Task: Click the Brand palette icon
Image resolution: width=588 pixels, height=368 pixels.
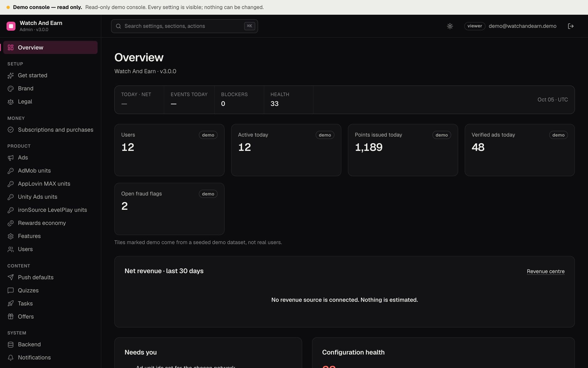Action: point(11,89)
